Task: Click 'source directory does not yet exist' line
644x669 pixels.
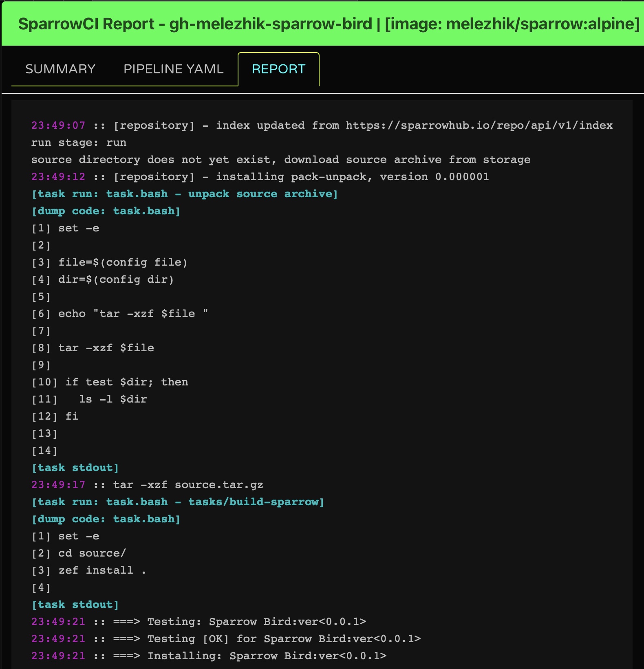Action: pos(281,159)
